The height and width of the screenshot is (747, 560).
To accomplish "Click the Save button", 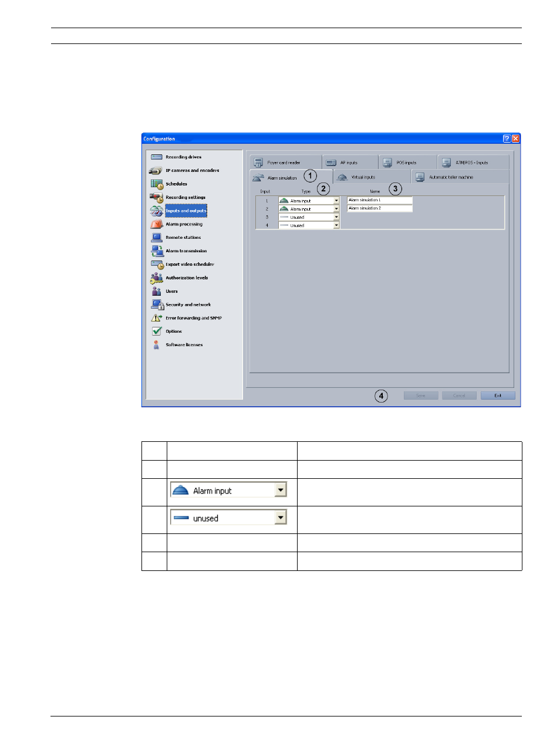I will [421, 396].
